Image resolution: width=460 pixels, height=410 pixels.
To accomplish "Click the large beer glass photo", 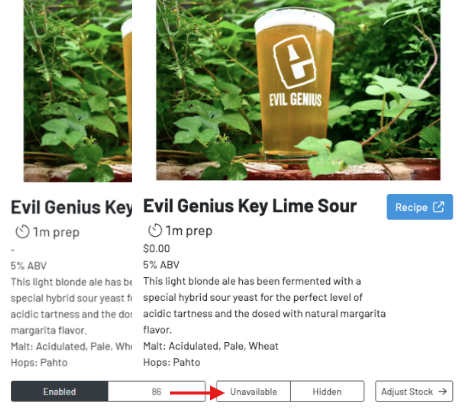I will click(x=298, y=90).
